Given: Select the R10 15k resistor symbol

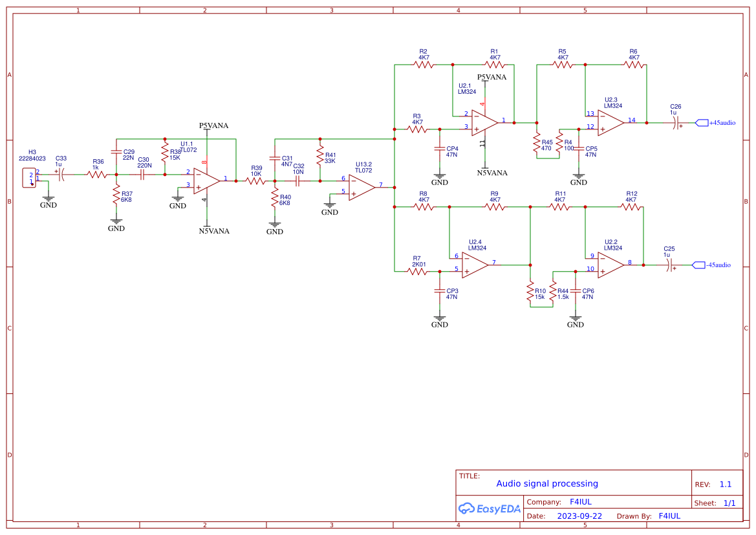Looking at the screenshot, I should 530,292.
